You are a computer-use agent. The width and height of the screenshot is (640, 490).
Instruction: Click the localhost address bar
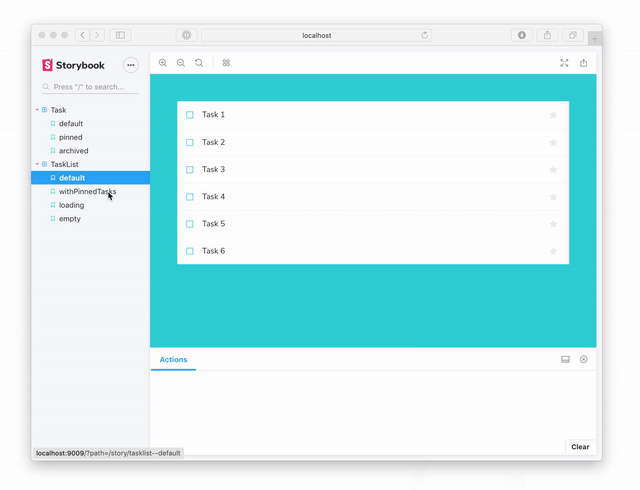(316, 35)
